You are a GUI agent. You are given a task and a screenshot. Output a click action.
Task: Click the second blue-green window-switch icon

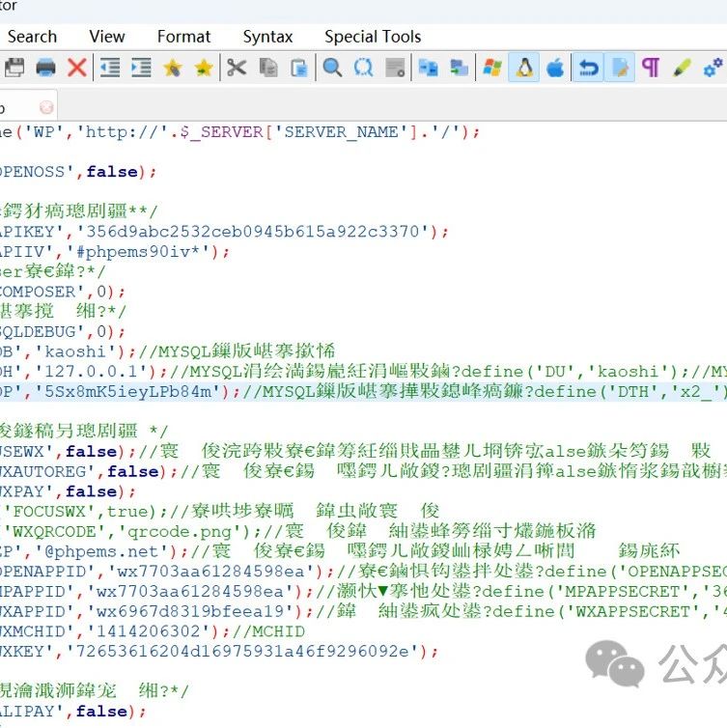click(x=460, y=68)
